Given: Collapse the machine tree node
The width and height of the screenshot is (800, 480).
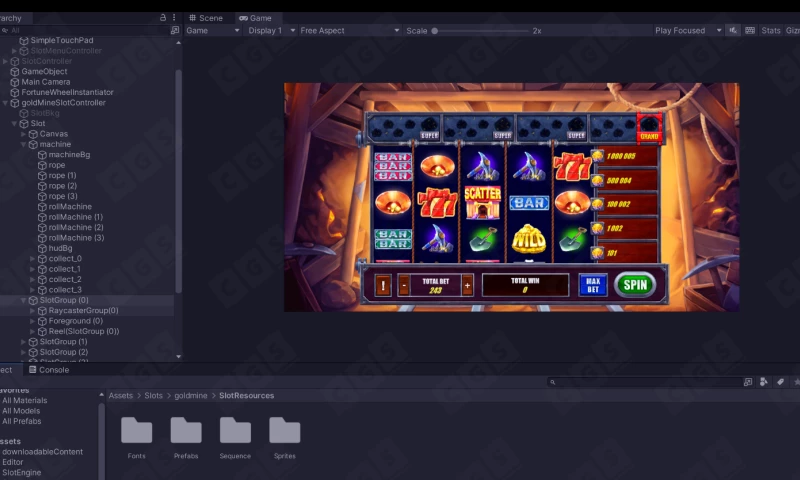Looking at the screenshot, I should (x=23, y=145).
